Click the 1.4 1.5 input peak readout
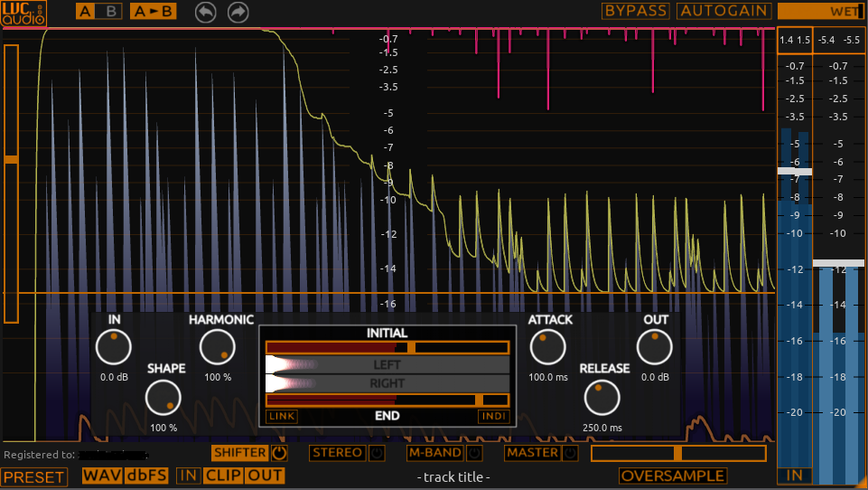The width and height of the screenshot is (868, 490). point(795,40)
